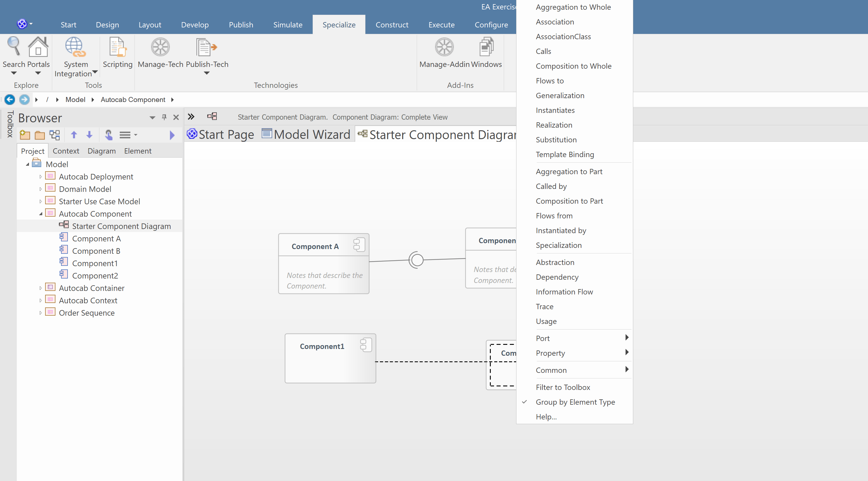Pin the Browser panel

click(164, 117)
